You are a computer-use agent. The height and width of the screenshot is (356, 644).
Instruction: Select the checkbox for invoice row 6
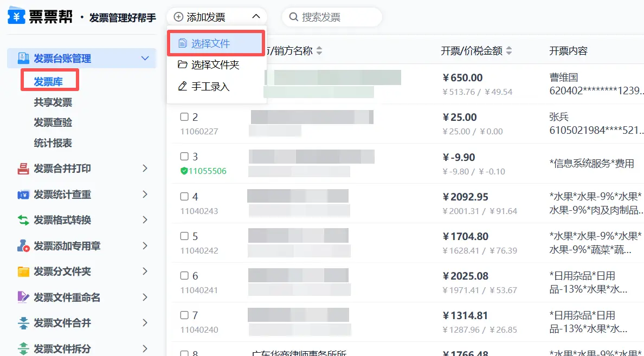(x=184, y=276)
